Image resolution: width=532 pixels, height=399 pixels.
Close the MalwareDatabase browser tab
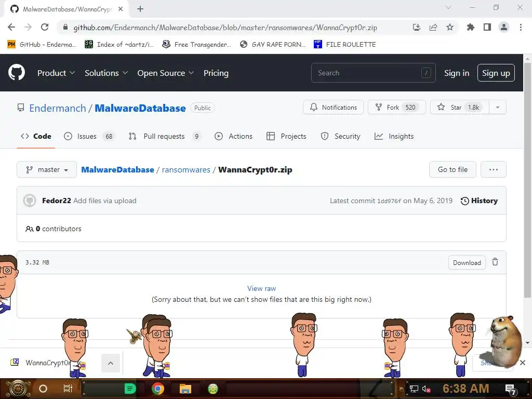coord(120,9)
